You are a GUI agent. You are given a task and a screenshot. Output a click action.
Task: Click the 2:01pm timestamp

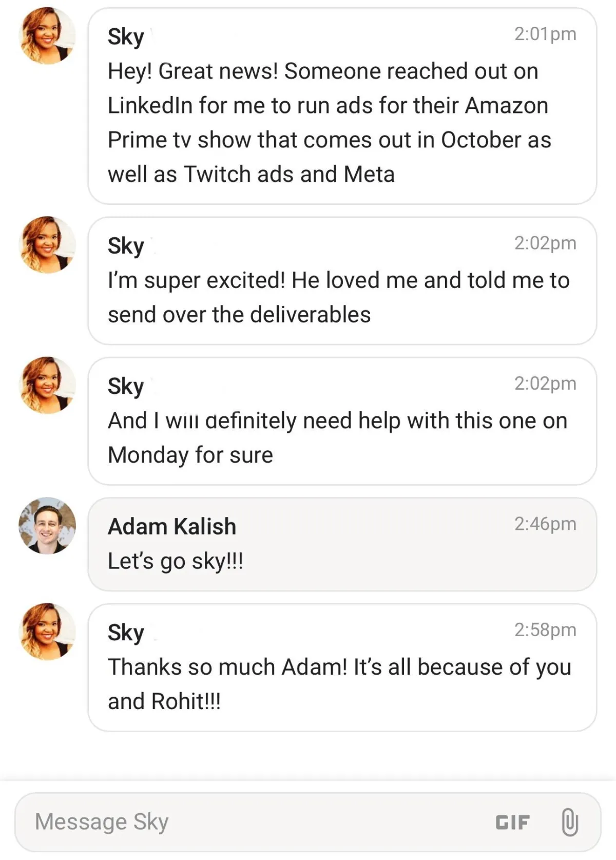coord(545,34)
